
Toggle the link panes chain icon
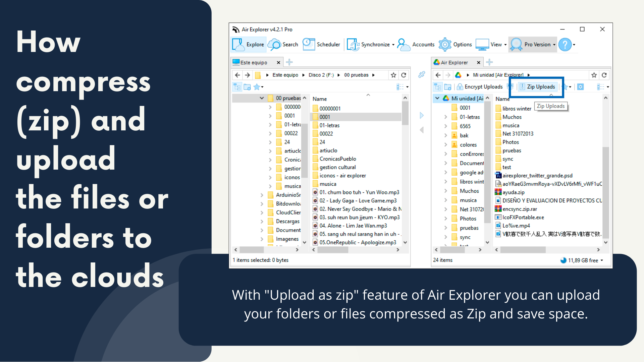coord(422,74)
